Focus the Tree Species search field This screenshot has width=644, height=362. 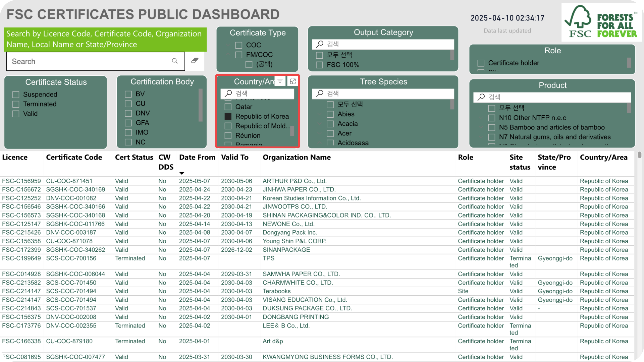(383, 93)
